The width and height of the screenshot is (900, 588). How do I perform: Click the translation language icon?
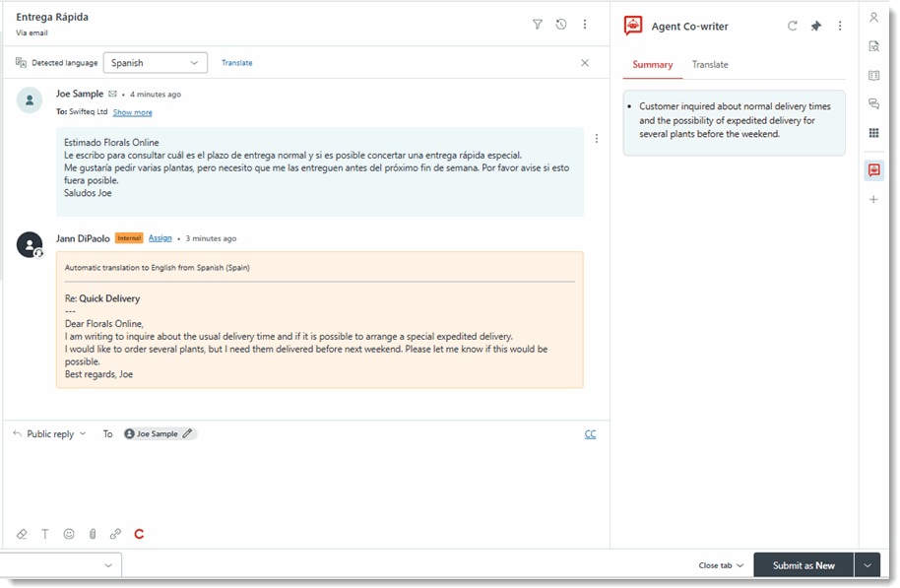coord(22,63)
